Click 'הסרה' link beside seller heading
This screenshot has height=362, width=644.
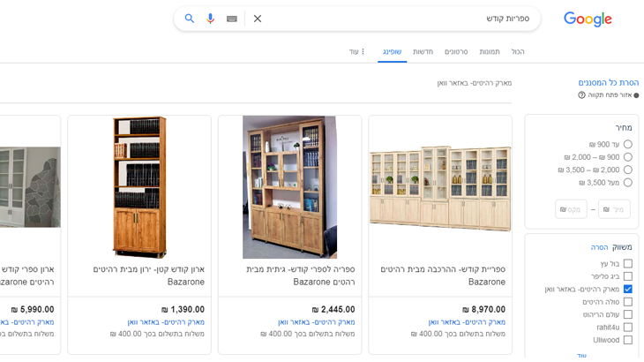(599, 247)
